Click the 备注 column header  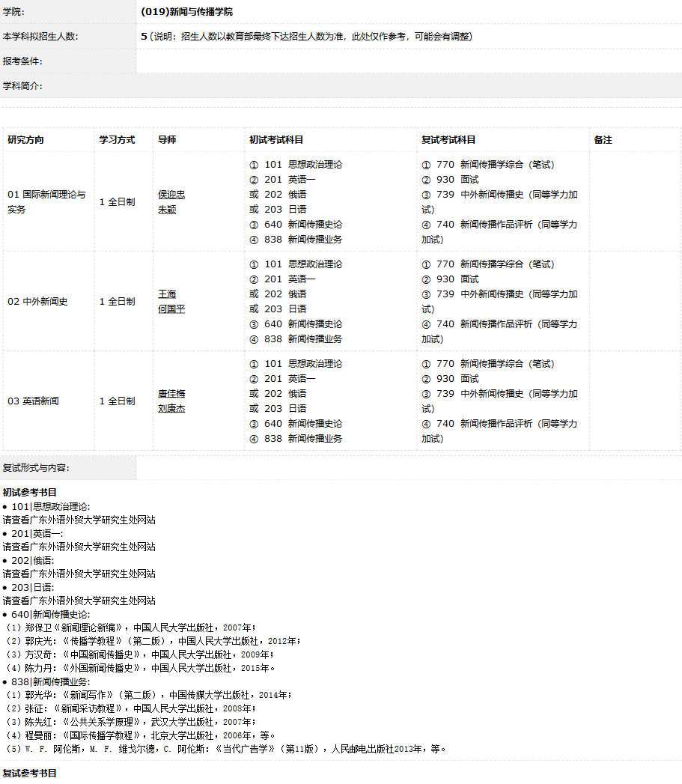[x=603, y=140]
